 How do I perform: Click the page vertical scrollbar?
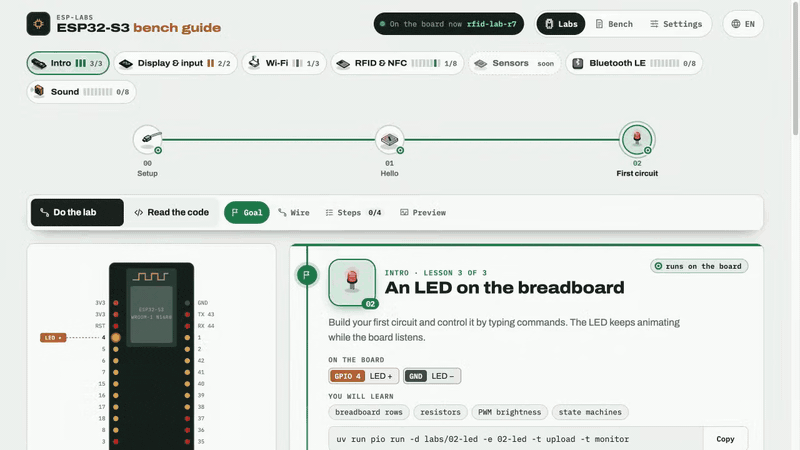point(795,69)
